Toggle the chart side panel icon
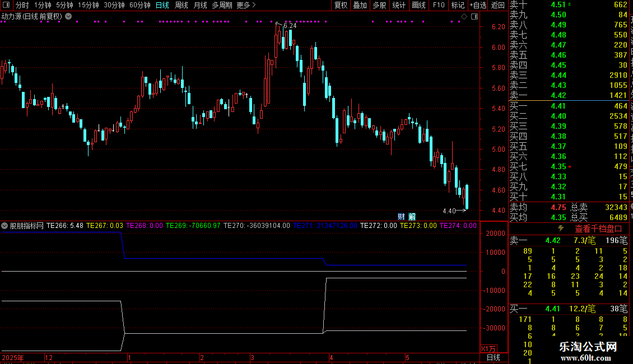Screen dimensions: 633x364 coord(474,17)
